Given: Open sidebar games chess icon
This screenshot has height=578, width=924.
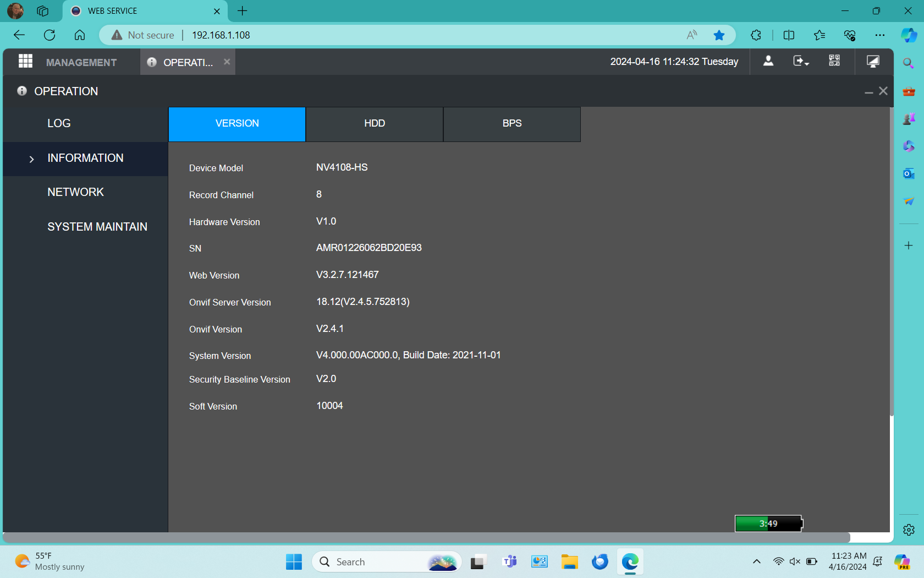Looking at the screenshot, I should coord(909,118).
